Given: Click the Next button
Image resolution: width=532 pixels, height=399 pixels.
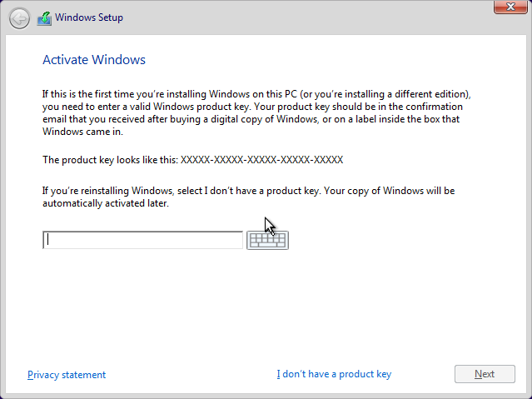Looking at the screenshot, I should click(485, 374).
